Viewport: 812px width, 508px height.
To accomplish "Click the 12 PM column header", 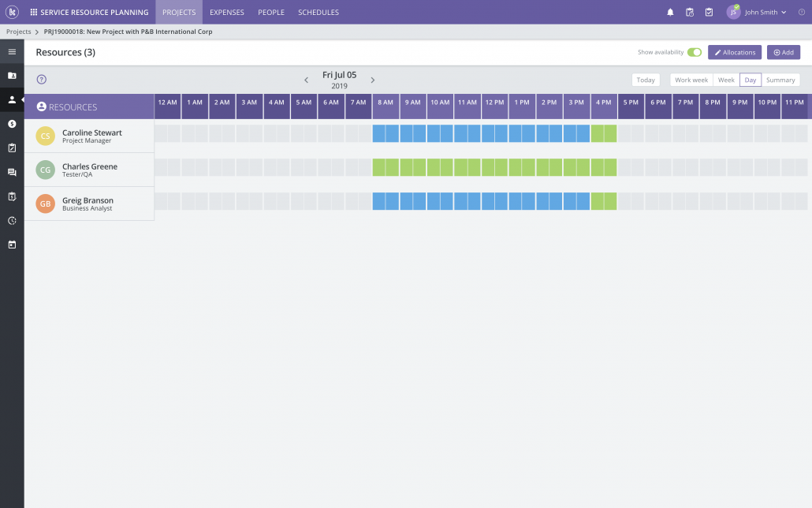I will pyautogui.click(x=494, y=106).
